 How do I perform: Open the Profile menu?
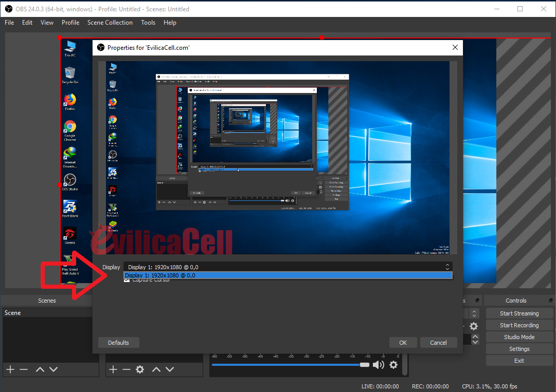point(70,22)
